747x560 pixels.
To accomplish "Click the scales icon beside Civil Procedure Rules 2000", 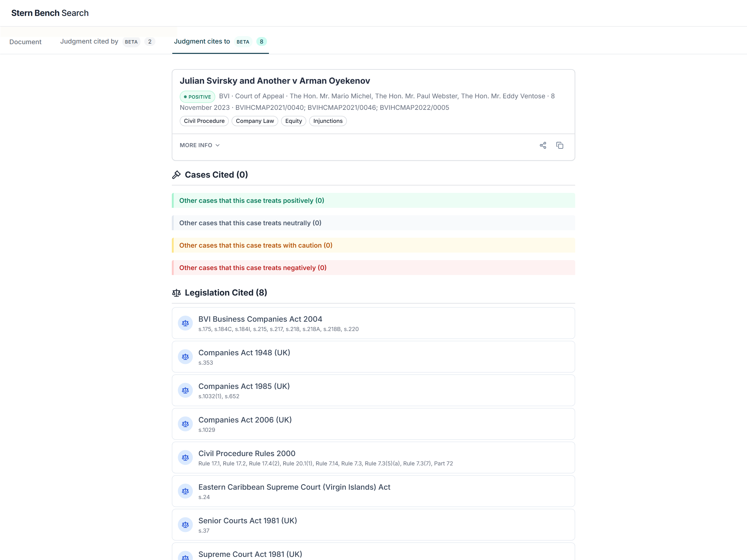I will point(185,457).
